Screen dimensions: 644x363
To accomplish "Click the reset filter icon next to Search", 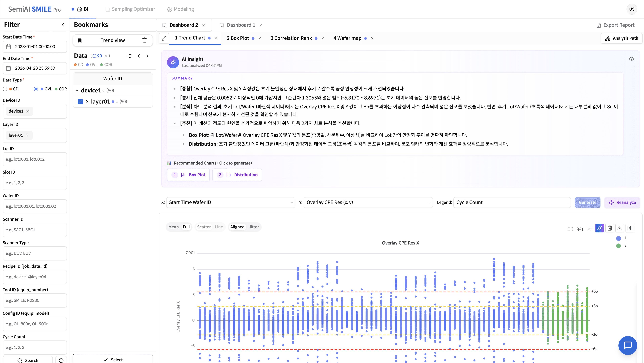I will click(x=61, y=360).
